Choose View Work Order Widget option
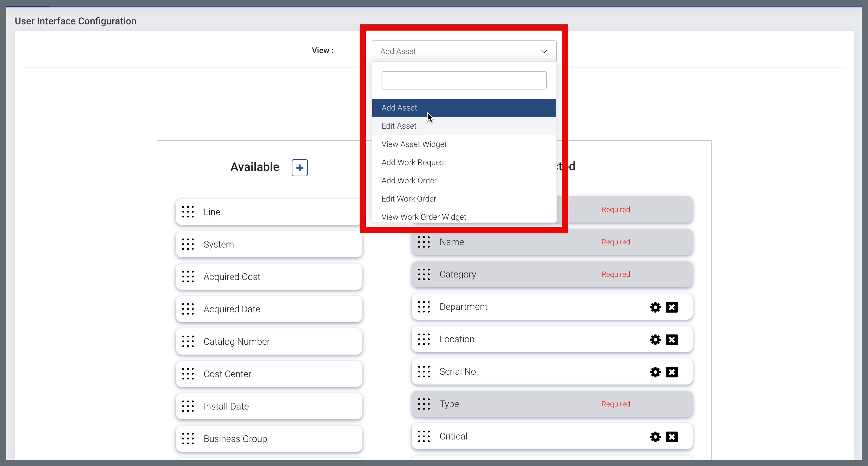This screenshot has height=466, width=868. tap(424, 217)
